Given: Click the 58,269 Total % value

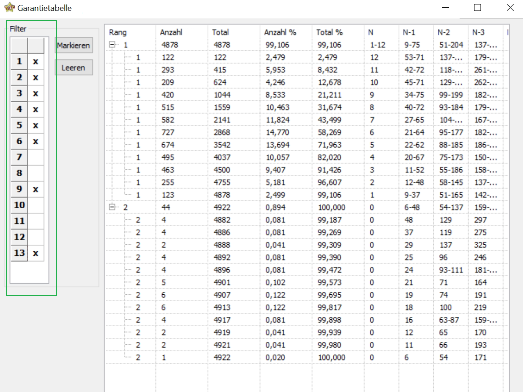Looking at the screenshot, I should (329, 132).
